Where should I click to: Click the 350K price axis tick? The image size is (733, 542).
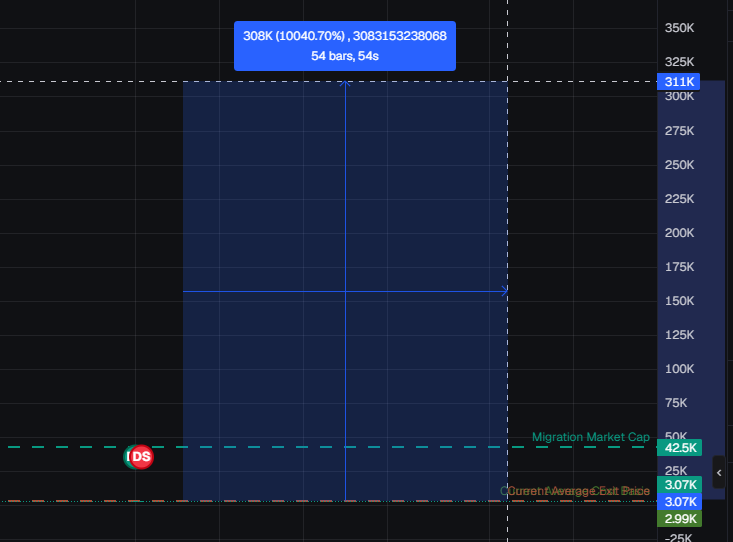point(679,28)
